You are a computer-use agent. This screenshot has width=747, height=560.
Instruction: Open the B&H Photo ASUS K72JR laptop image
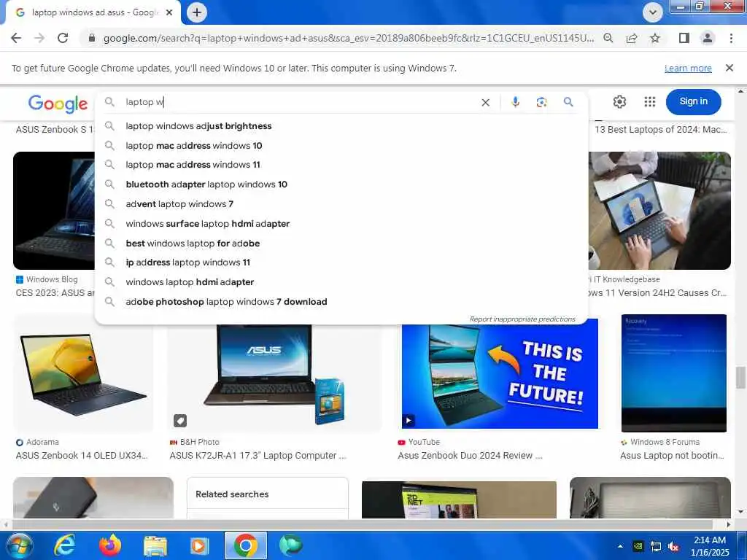coord(274,378)
